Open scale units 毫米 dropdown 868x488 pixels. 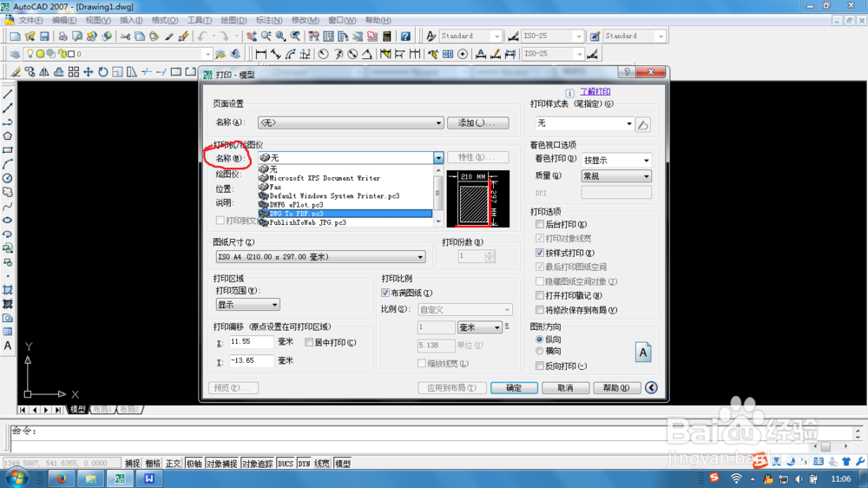coord(479,327)
